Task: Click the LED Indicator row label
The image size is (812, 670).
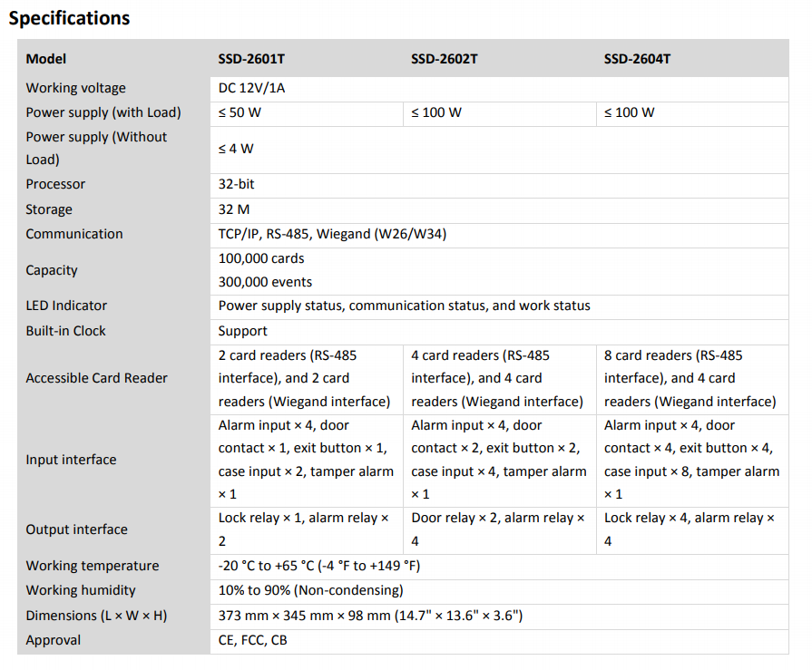Action: tap(66, 306)
